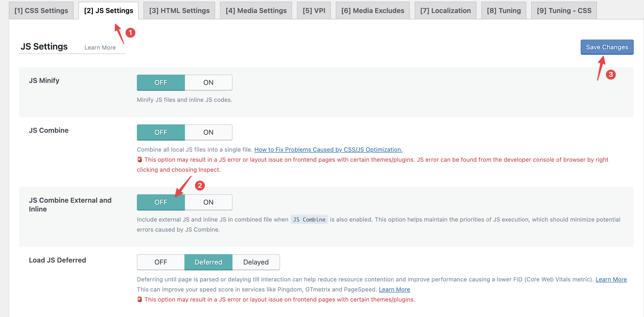Enable JS Combine with ON

208,132
